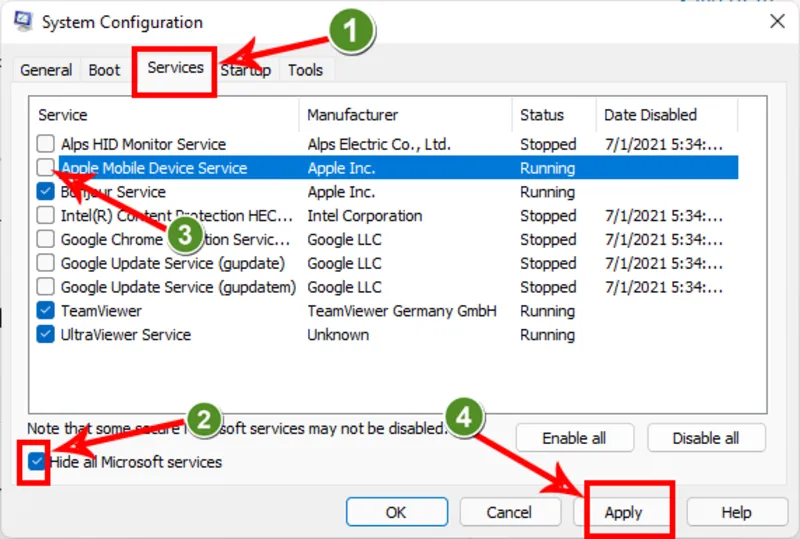Uncheck the UltraViewer Service checkbox
This screenshot has height=539, width=800.
tap(45, 335)
